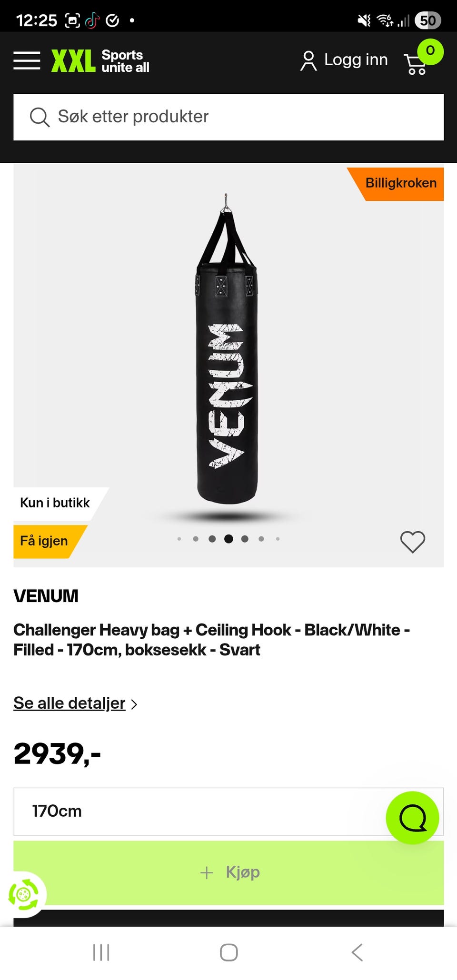Tap the user profile icon
Screen dimensions: 457x980
click(x=308, y=60)
